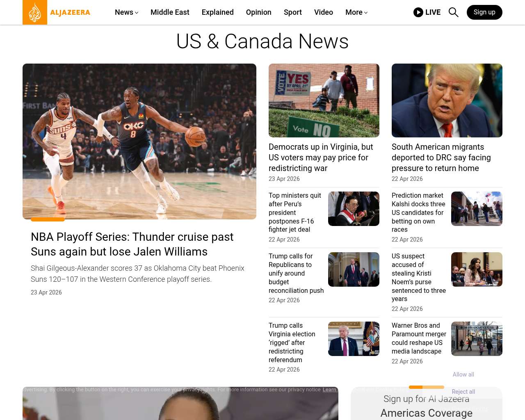Image resolution: width=525 pixels, height=420 pixels.
Task: Select the Warner Bros Paramount merger thumbnail
Action: (477, 339)
